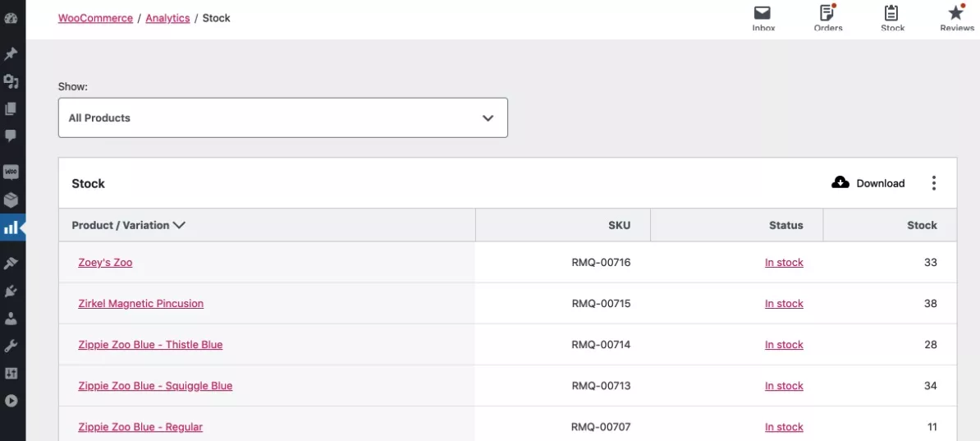Open the WordPress Dashboard gauge icon
980x441 pixels.
click(x=11, y=17)
